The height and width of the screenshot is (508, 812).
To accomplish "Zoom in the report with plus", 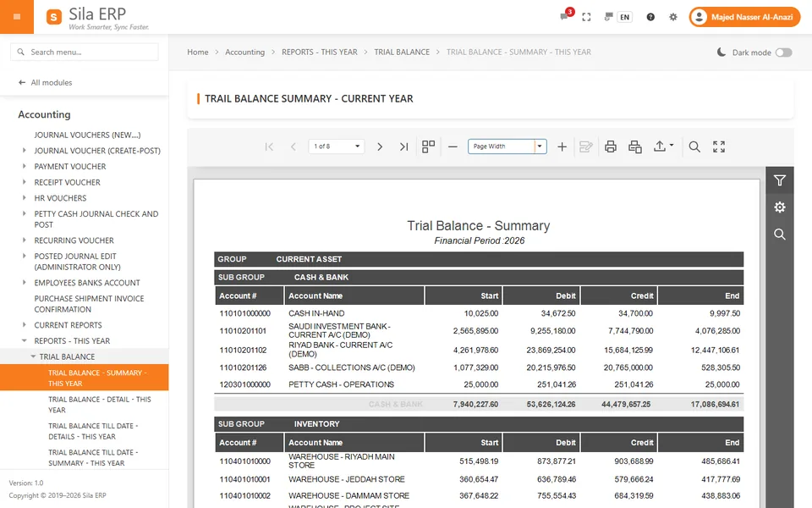I will click(x=562, y=146).
